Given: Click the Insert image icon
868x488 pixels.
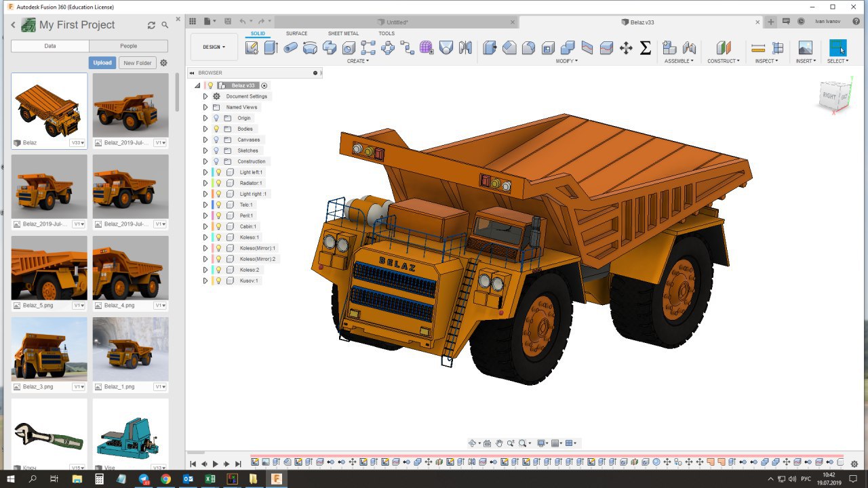Looking at the screenshot, I should [x=806, y=47].
